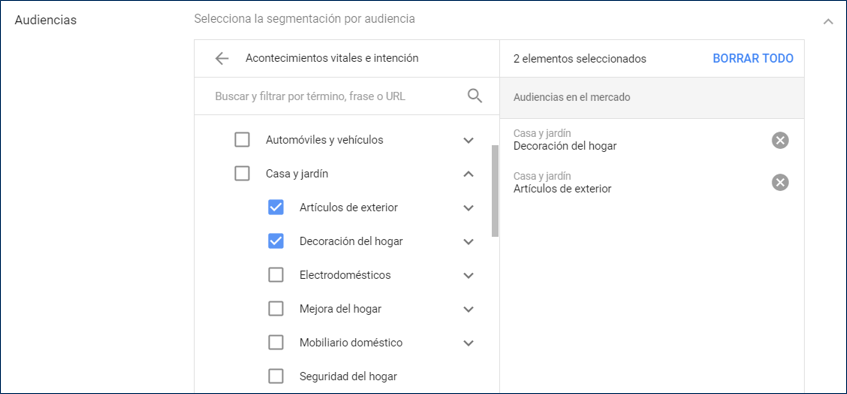The image size is (847, 394).
Task: Click 'Selecciona la segmentación por audiencia' text
Action: point(304,19)
